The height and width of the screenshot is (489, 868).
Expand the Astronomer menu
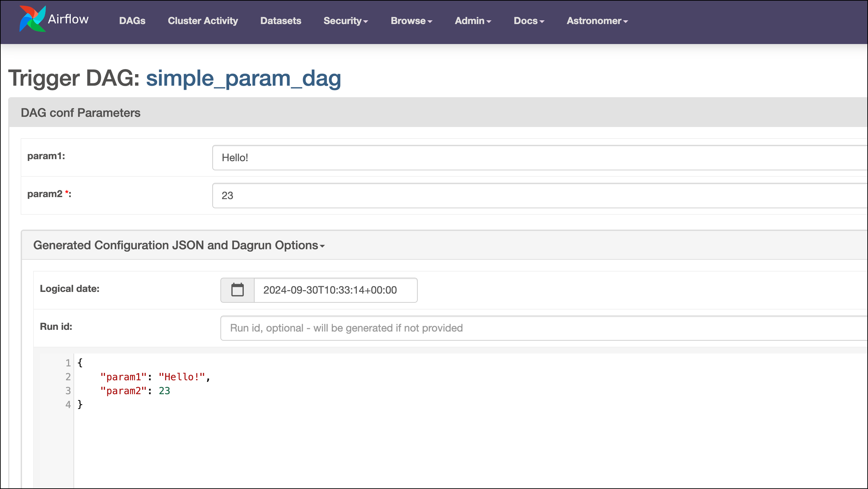[x=594, y=21]
